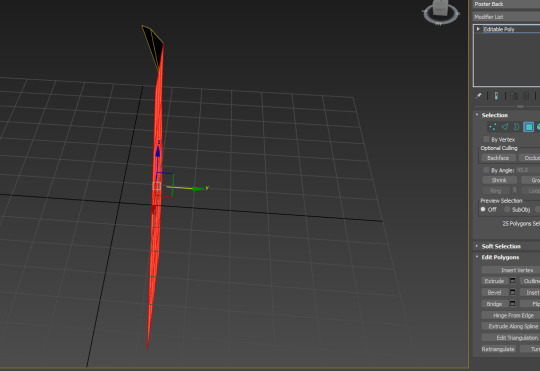Select SubObj preview selection radio
Image resolution: width=540 pixels, height=371 pixels.
(x=507, y=209)
